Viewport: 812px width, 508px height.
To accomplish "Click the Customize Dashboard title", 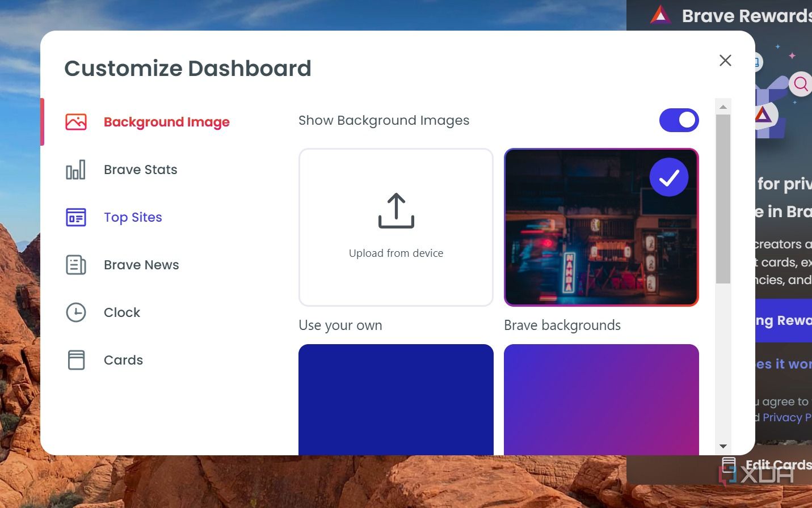I will 188,69.
